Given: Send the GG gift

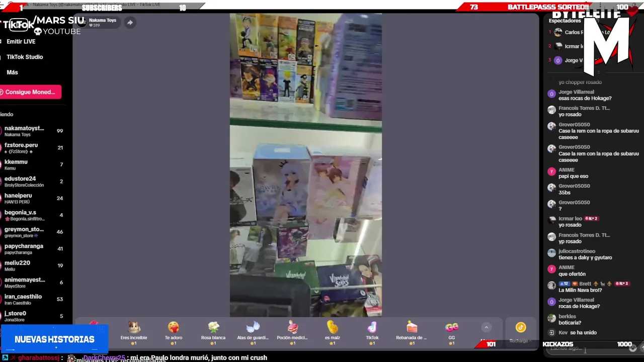Looking at the screenshot, I should pyautogui.click(x=451, y=333).
